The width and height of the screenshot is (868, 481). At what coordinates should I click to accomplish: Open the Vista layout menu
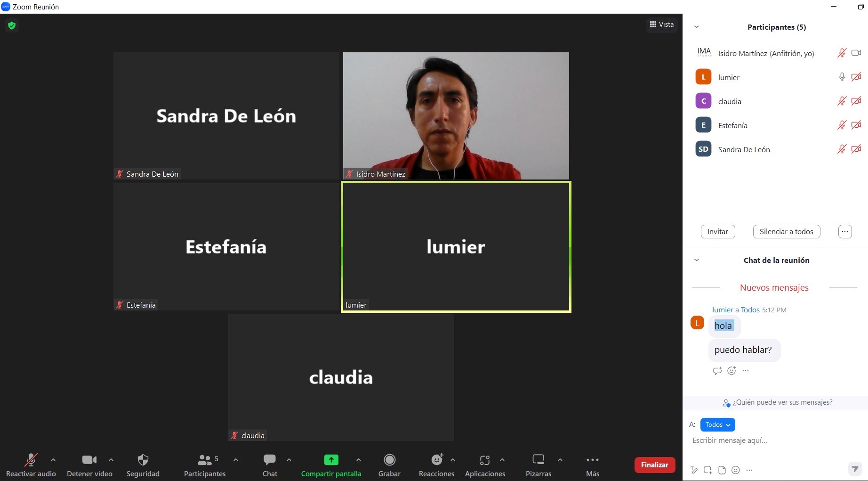point(662,24)
